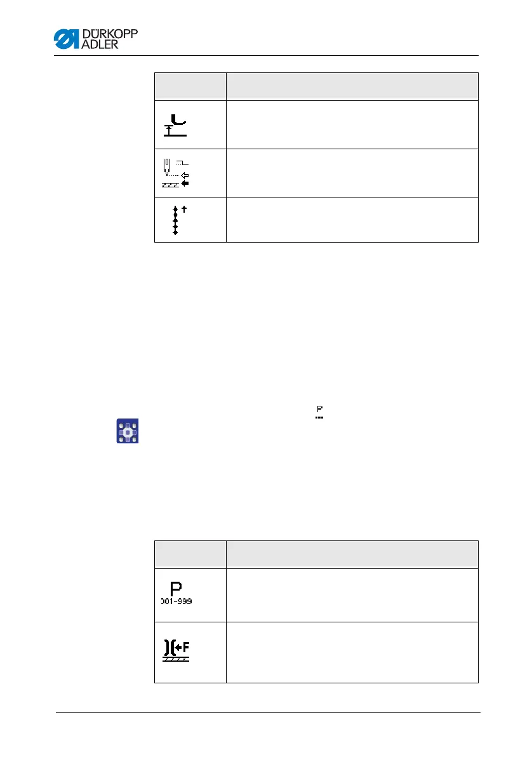
Task: Select the sewing foot lift height icon
Action: pos(175,125)
